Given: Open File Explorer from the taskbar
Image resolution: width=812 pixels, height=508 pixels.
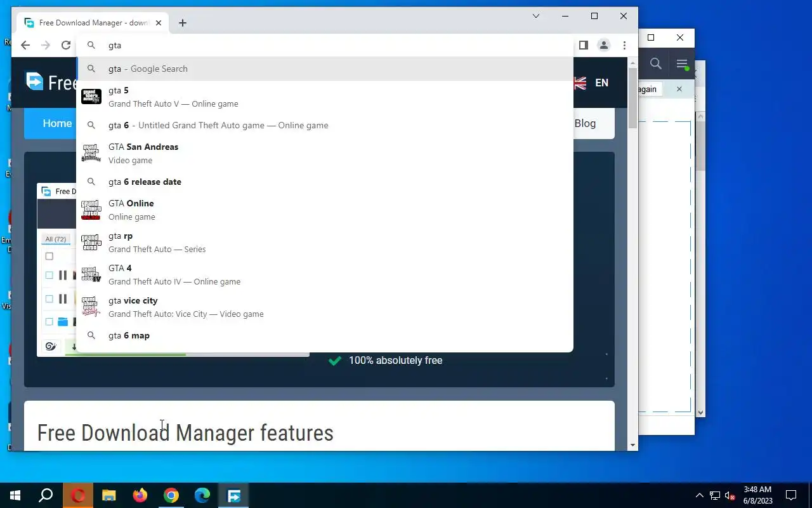Looking at the screenshot, I should (109, 495).
